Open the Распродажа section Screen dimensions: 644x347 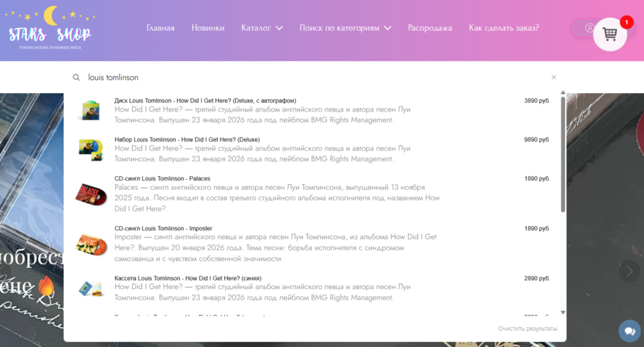coord(430,28)
